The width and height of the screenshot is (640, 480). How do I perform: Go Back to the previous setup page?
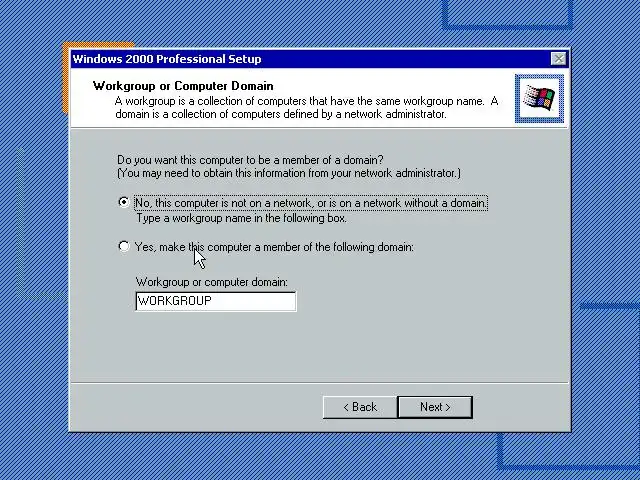(x=360, y=407)
